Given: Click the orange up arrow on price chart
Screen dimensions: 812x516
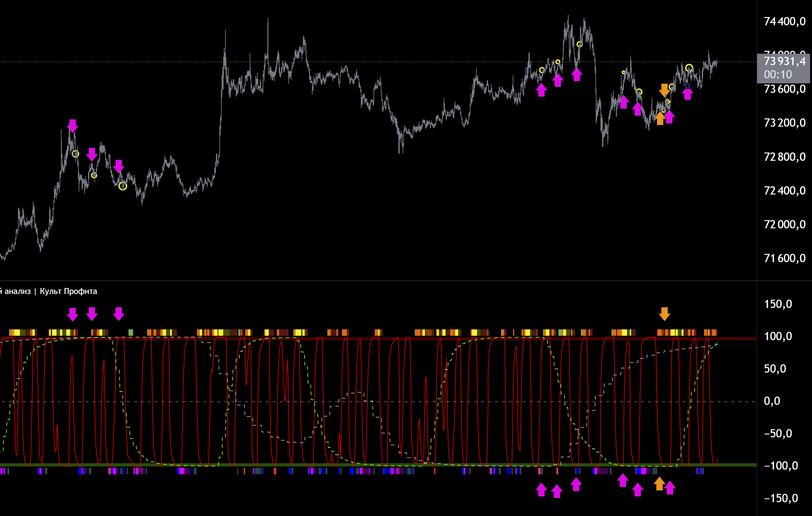Looking at the screenshot, I should pos(660,118).
